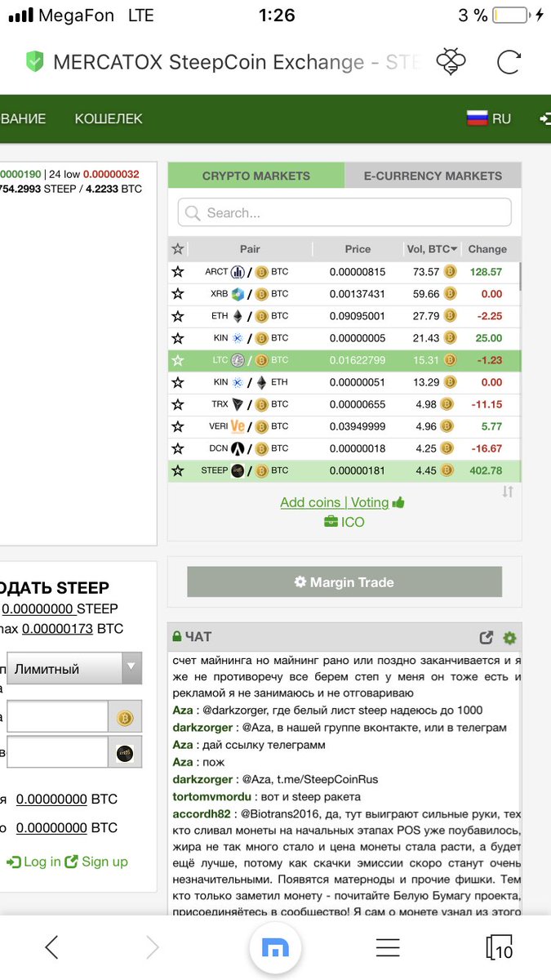Open the Лимитный order type dropdown

[x=74, y=668]
